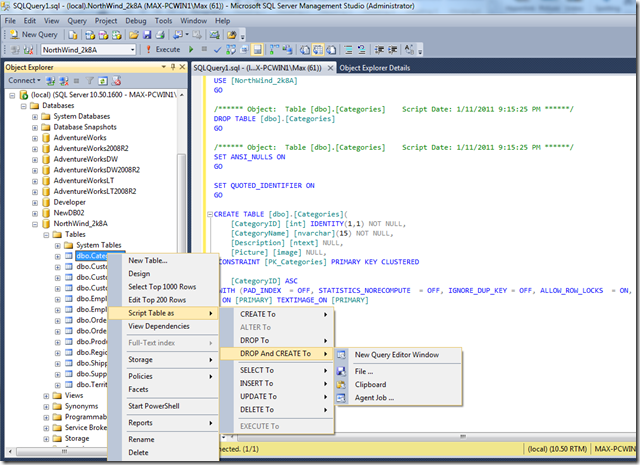640x465 pixels.
Task: Open the File menu
Action: (10, 21)
